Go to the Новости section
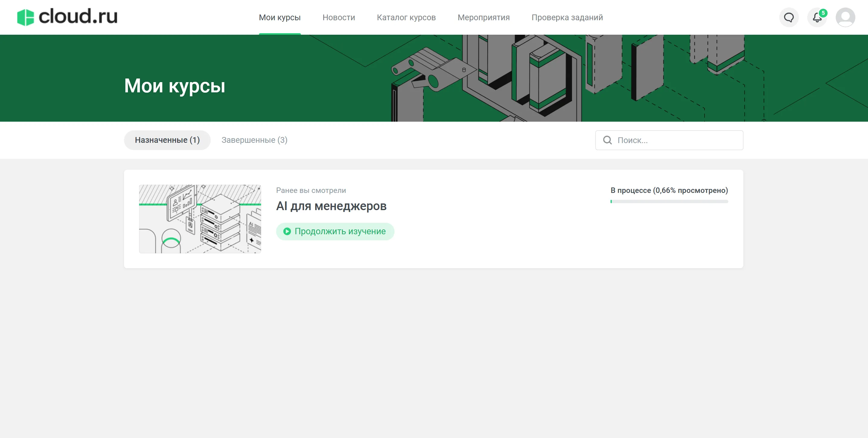The height and width of the screenshot is (438, 868). point(338,18)
